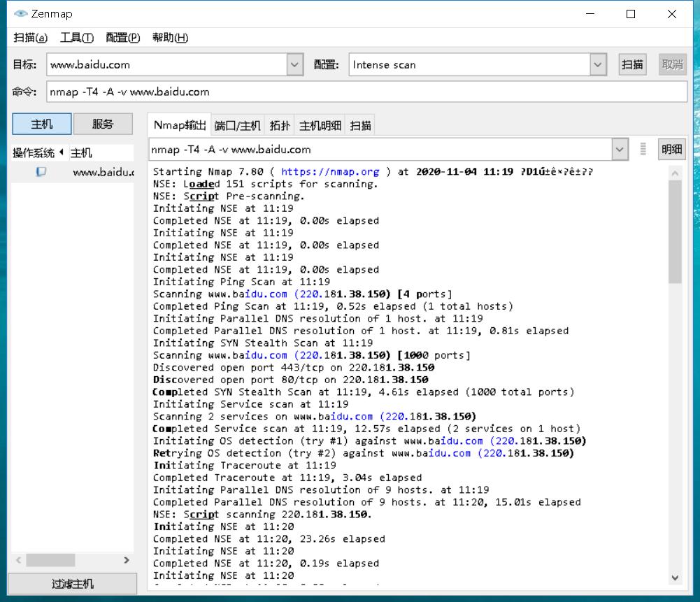
Task: Click the Intense scan profile field
Action: click(470, 65)
